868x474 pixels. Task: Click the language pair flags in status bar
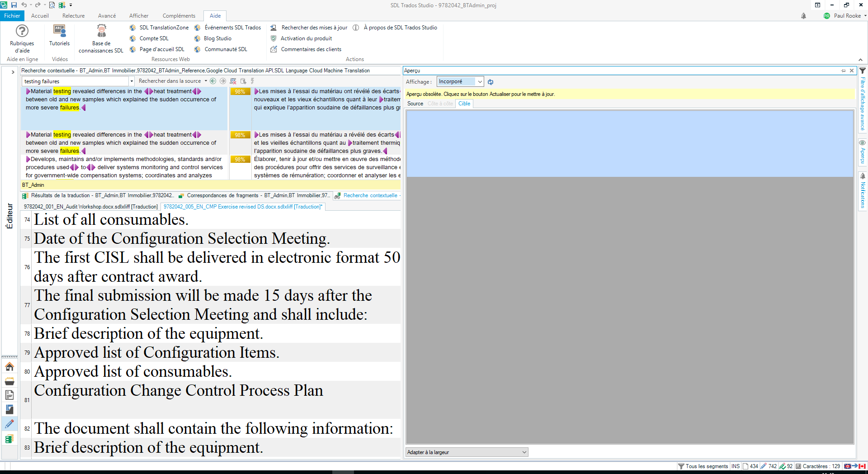pos(855,466)
